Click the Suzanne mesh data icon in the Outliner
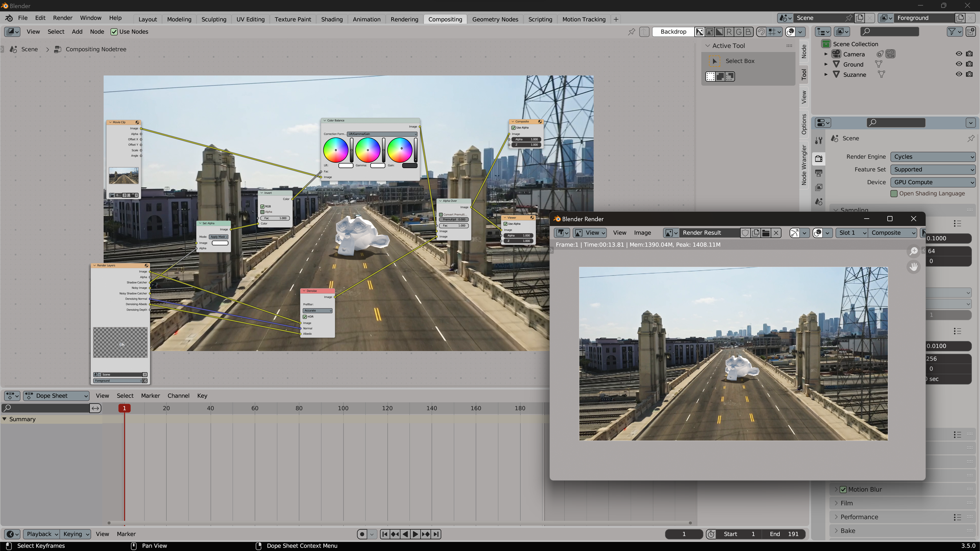The image size is (980, 551). pyautogui.click(x=881, y=74)
